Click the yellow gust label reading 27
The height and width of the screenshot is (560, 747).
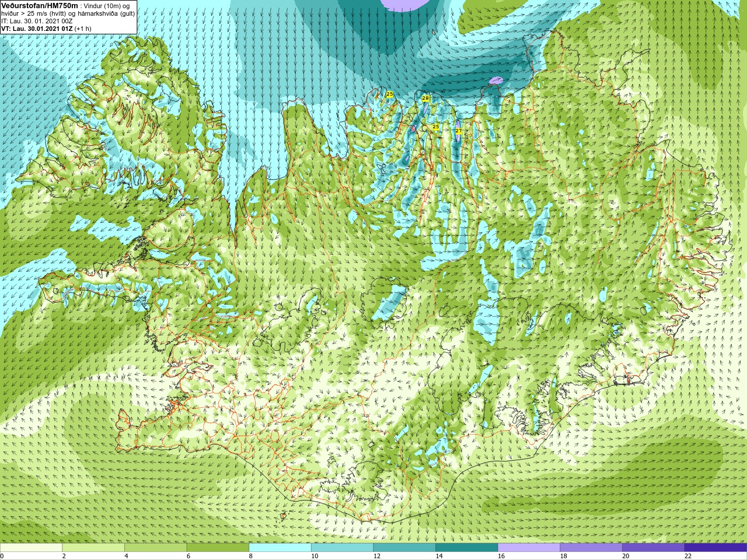pos(459,131)
